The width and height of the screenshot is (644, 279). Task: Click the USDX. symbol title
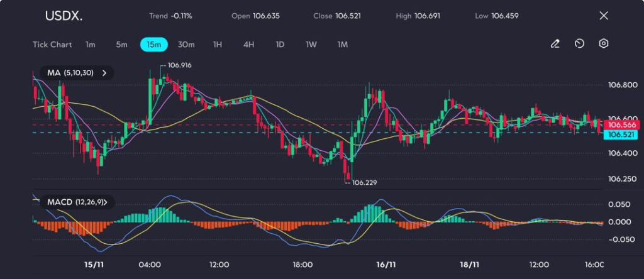coord(62,16)
